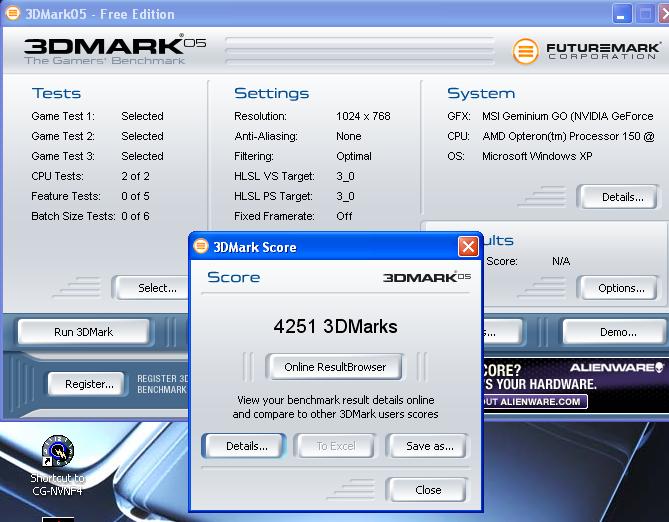Image resolution: width=669 pixels, height=522 pixels.
Task: Close the 3DMark Score dialog with red X
Action: click(x=468, y=247)
